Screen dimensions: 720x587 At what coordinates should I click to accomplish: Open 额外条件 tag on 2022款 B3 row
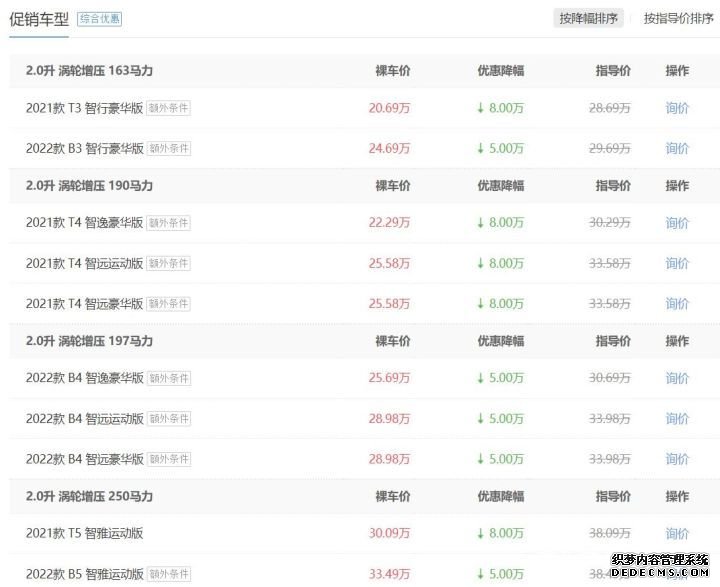click(169, 148)
